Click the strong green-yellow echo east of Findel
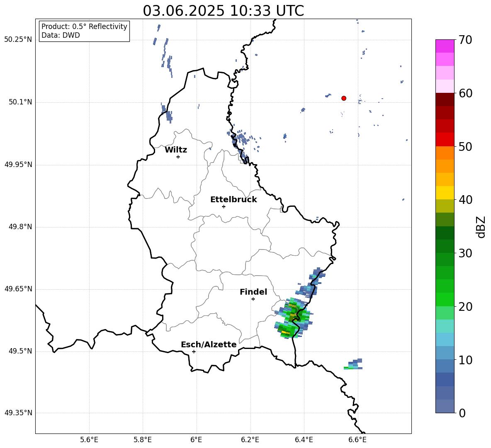Viewport: 491px width, 448px height. (293, 318)
